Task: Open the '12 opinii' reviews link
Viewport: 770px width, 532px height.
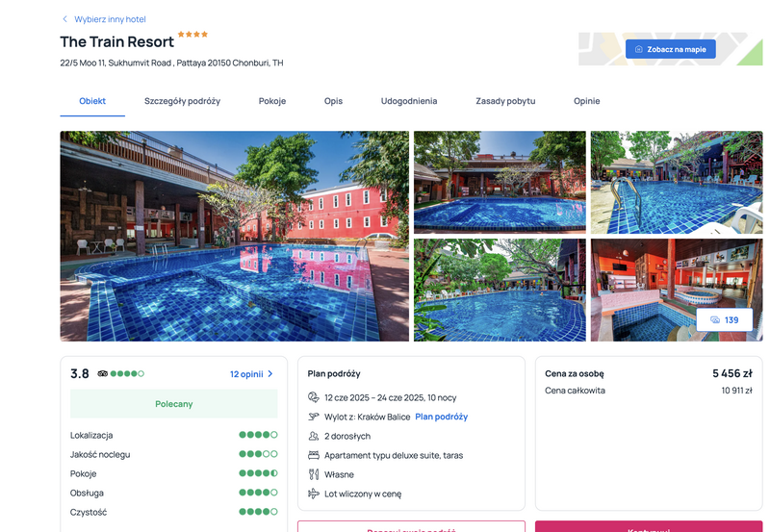Action: 246,374
